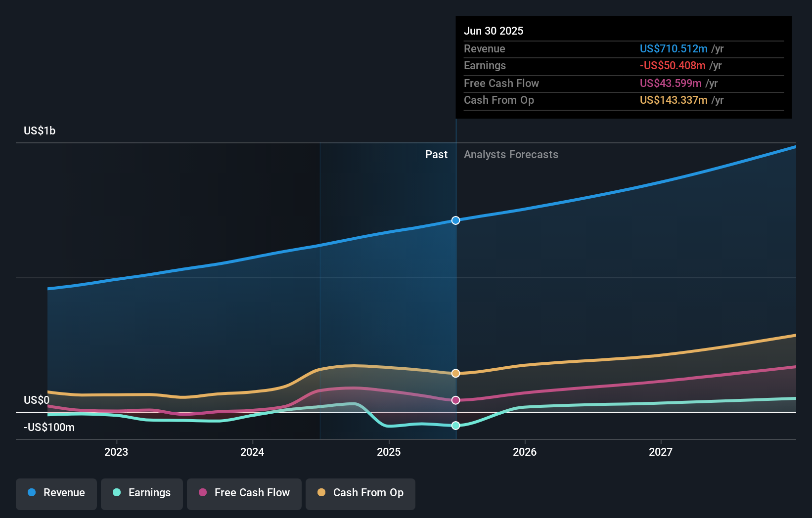The height and width of the screenshot is (518, 812).
Task: Open the Jun 30 2025 tooltip header
Action: (494, 31)
